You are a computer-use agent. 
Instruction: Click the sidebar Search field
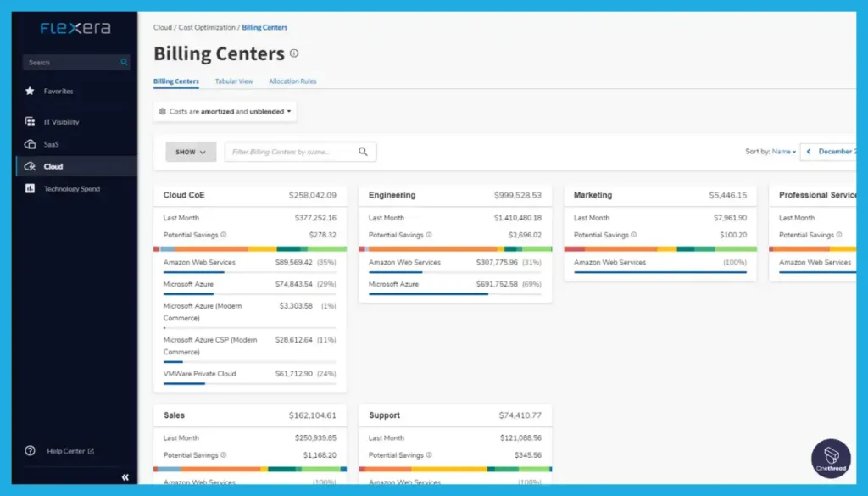click(76, 63)
